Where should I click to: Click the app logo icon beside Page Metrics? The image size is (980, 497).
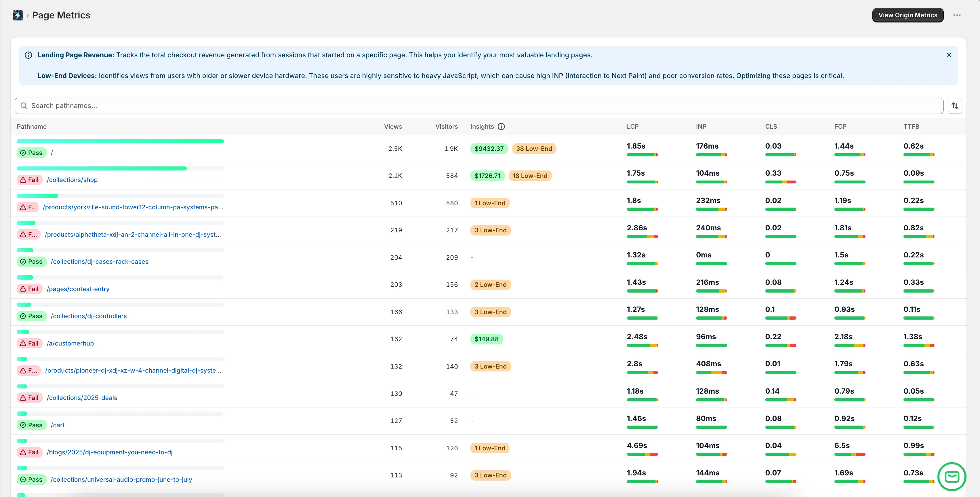(x=18, y=15)
